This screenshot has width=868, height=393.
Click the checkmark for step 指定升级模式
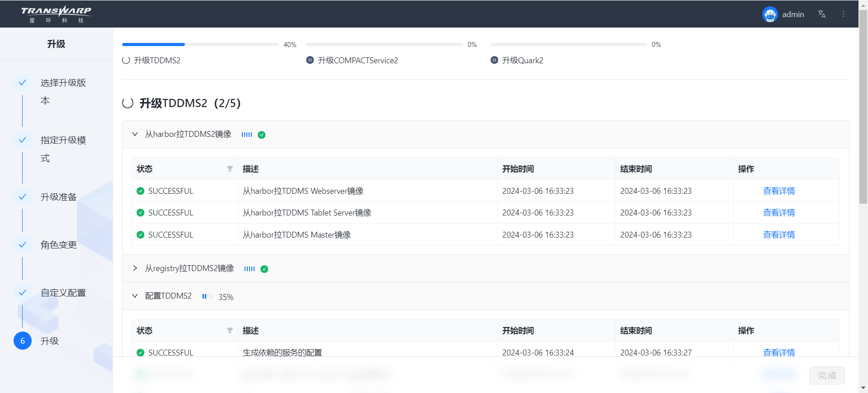(x=22, y=140)
